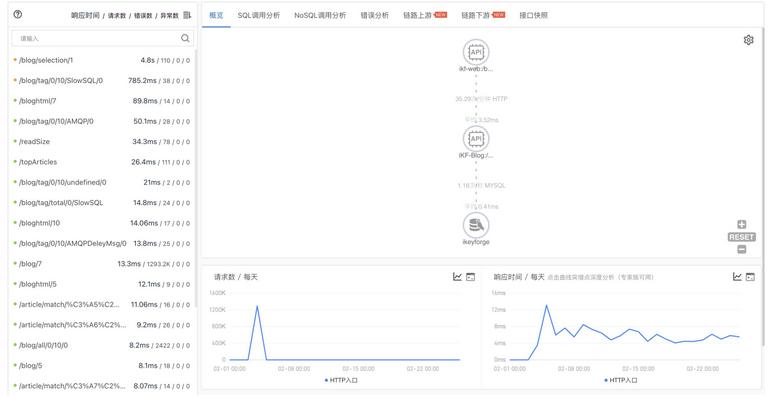The image size is (780, 398).
Task: Click the search magnifier icon
Action: point(185,38)
